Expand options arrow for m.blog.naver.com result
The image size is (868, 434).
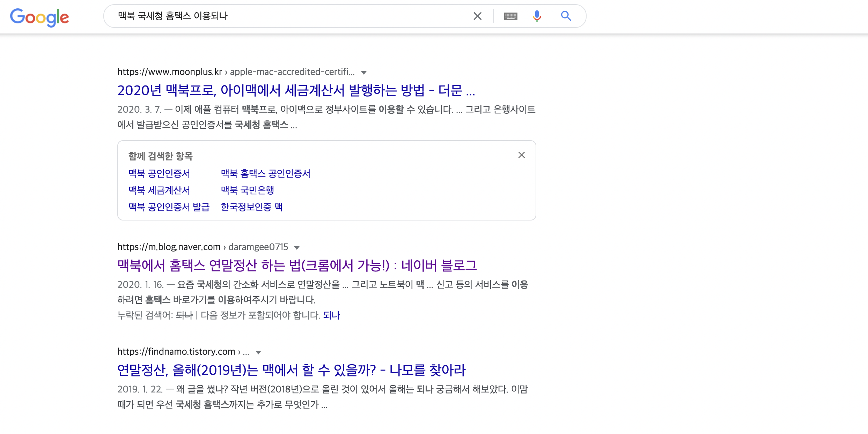[297, 248]
